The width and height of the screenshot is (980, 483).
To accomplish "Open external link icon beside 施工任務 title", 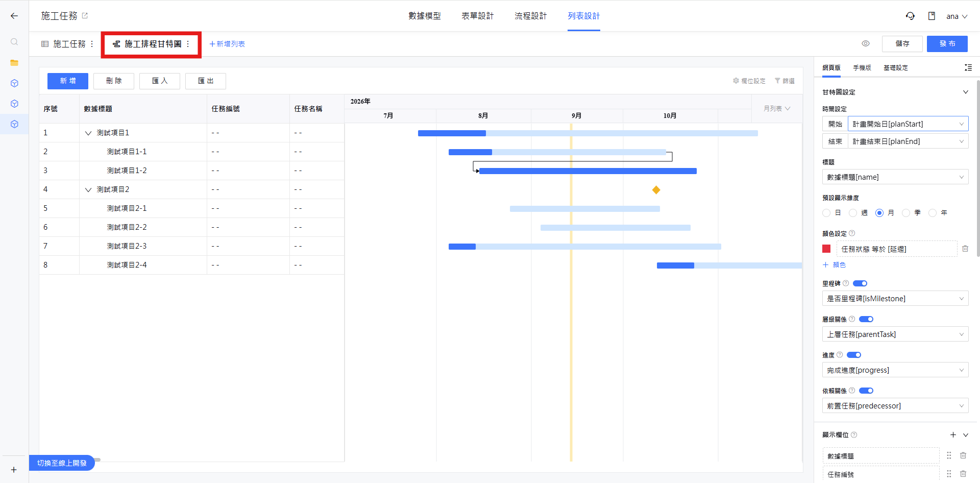I will point(85,16).
